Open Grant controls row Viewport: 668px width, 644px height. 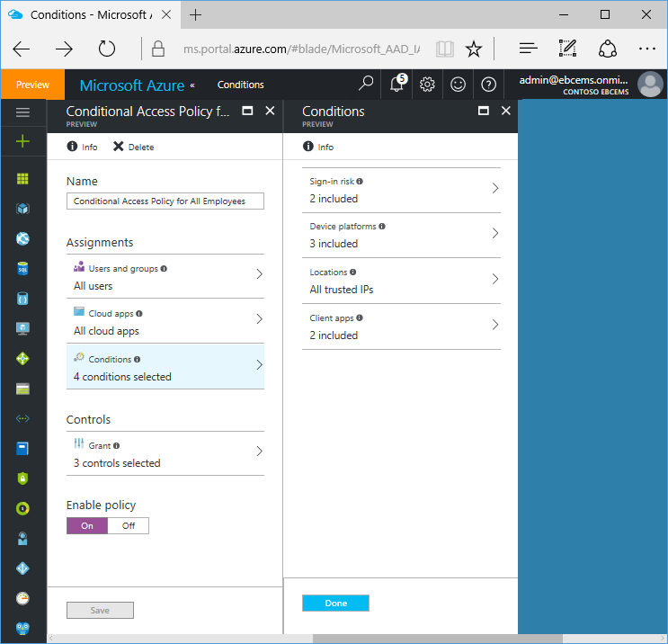[165, 453]
